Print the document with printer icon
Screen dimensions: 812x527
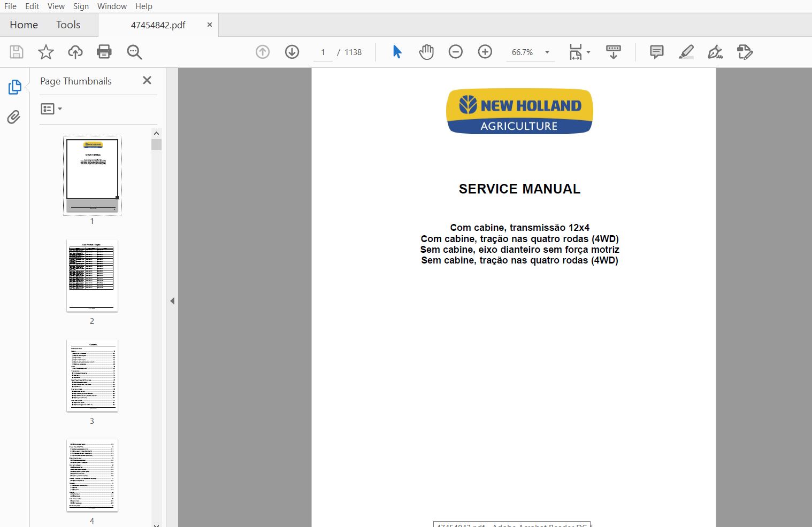104,52
